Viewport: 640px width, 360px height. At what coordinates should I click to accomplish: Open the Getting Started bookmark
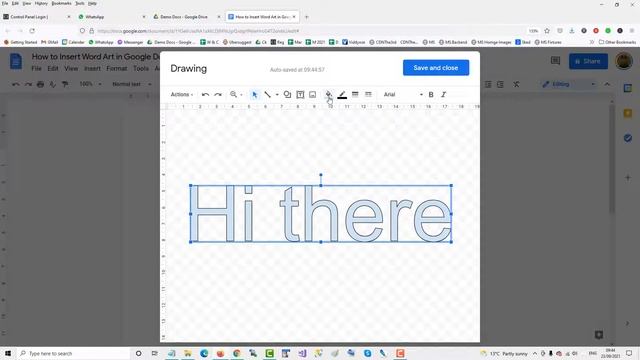(20, 42)
